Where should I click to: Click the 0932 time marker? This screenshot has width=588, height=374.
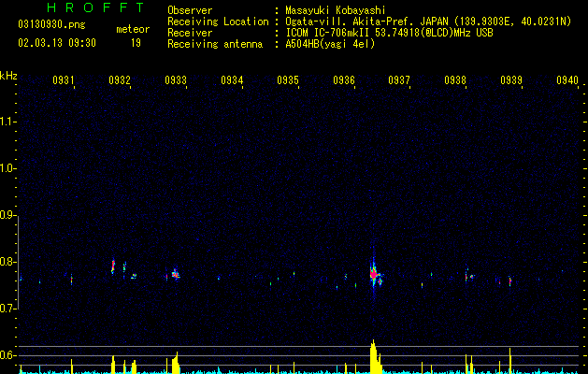(x=120, y=79)
